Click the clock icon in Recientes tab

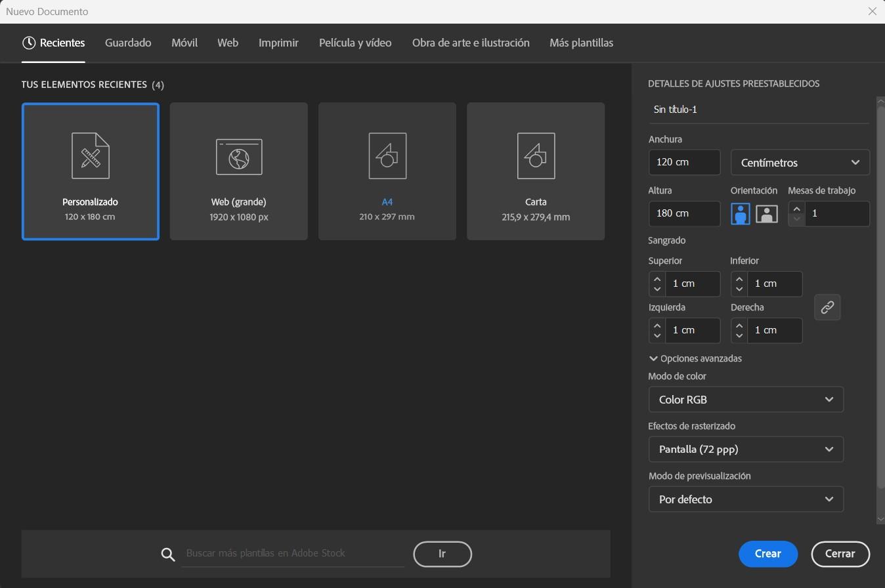29,43
